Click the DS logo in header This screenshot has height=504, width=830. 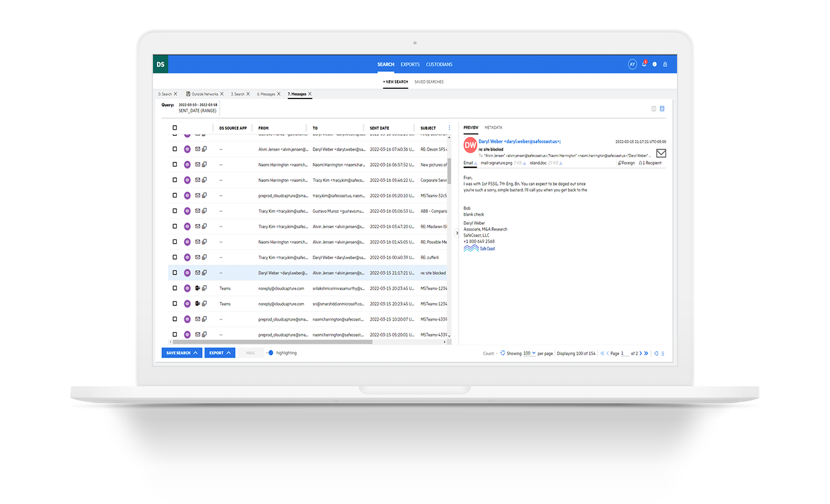161,64
